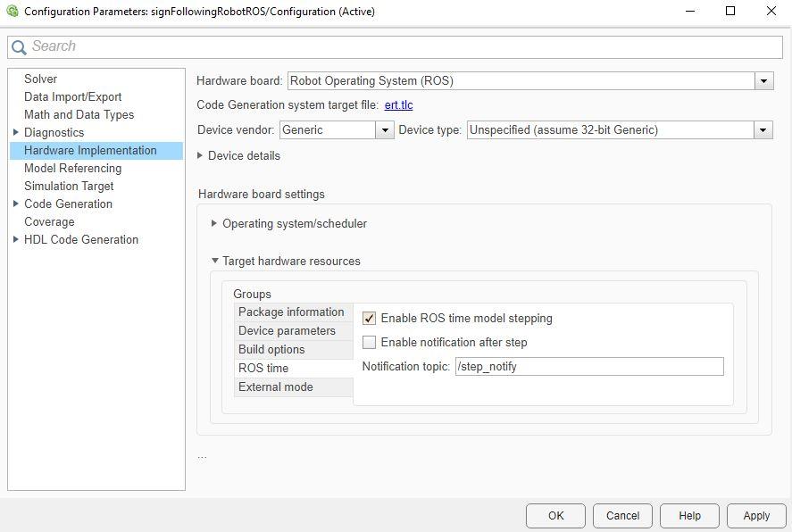The height and width of the screenshot is (532, 792).
Task: Click the OK button
Action: click(x=555, y=516)
